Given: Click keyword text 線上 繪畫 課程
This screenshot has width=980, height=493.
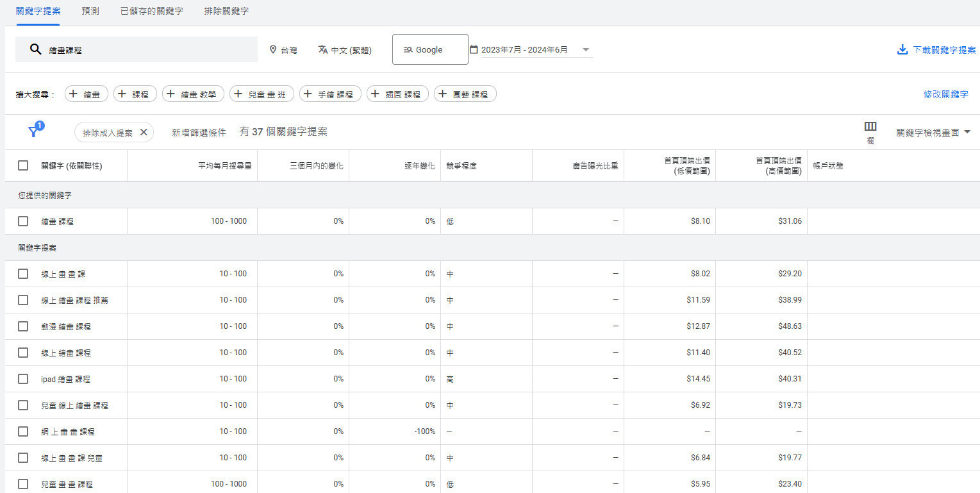Looking at the screenshot, I should click(x=66, y=353).
